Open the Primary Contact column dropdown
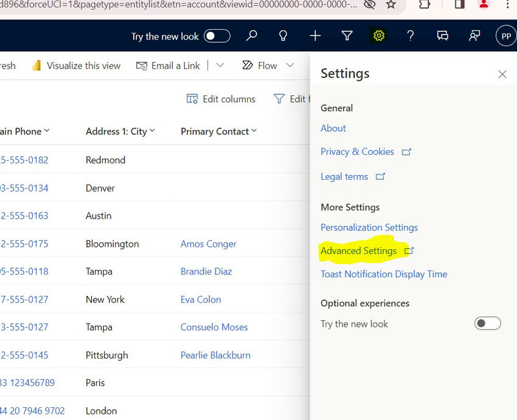 click(x=254, y=131)
